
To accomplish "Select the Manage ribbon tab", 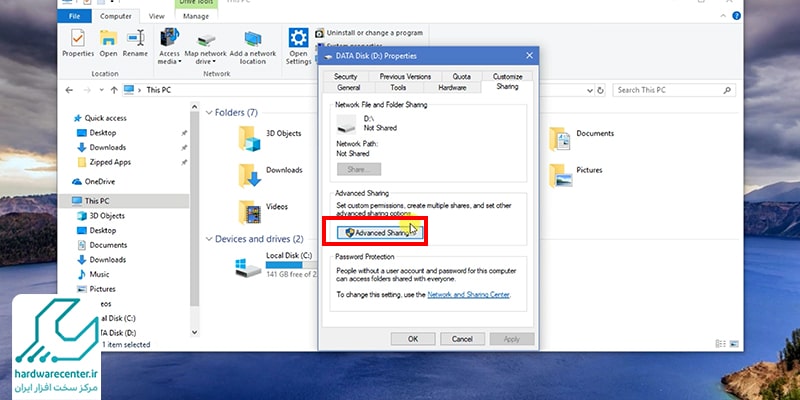I will [x=196, y=16].
